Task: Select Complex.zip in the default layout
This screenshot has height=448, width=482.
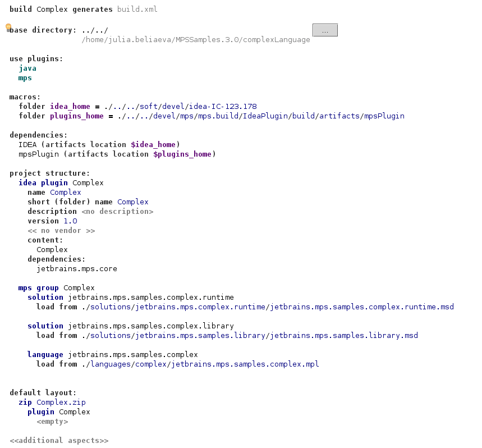Action: (x=61, y=402)
